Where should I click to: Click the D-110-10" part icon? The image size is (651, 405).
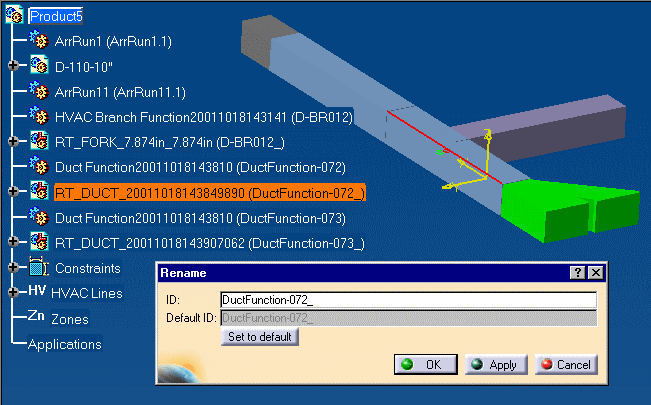[x=39, y=66]
